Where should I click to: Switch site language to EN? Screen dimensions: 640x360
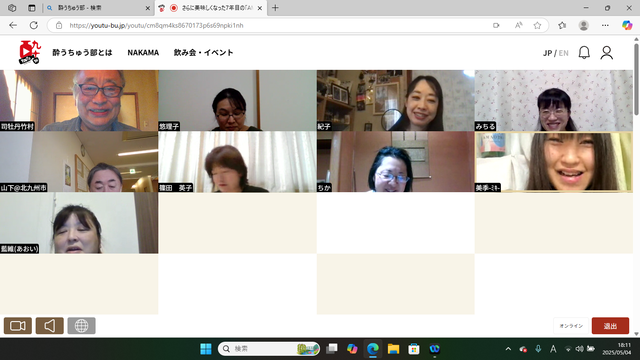[563, 53]
